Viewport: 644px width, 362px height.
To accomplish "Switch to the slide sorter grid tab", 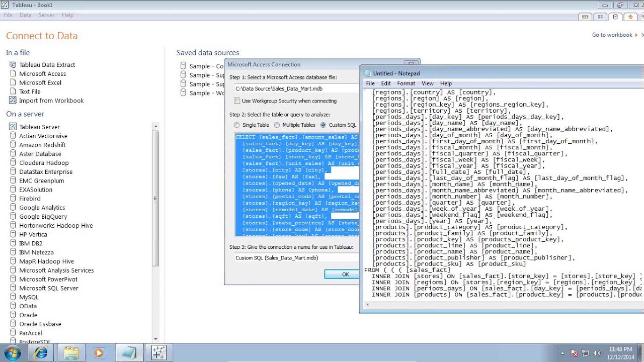I will click(x=600, y=17).
